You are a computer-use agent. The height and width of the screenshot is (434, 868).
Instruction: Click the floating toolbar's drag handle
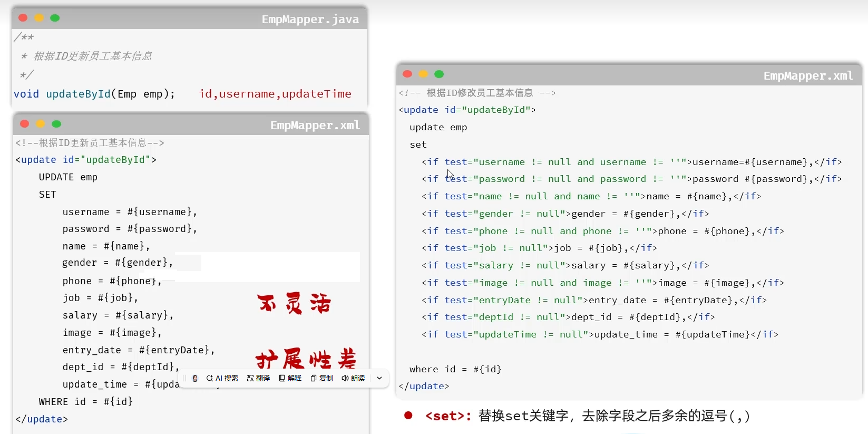point(185,378)
